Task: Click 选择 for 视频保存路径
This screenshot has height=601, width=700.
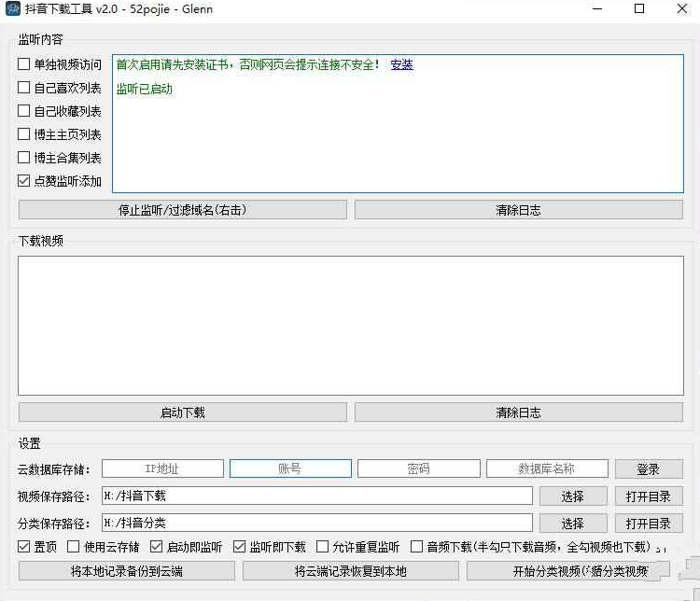Action: pos(573,496)
